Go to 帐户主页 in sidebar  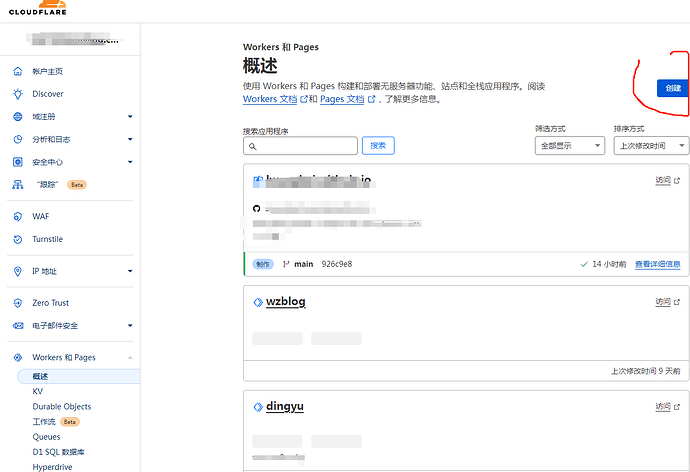click(x=48, y=71)
